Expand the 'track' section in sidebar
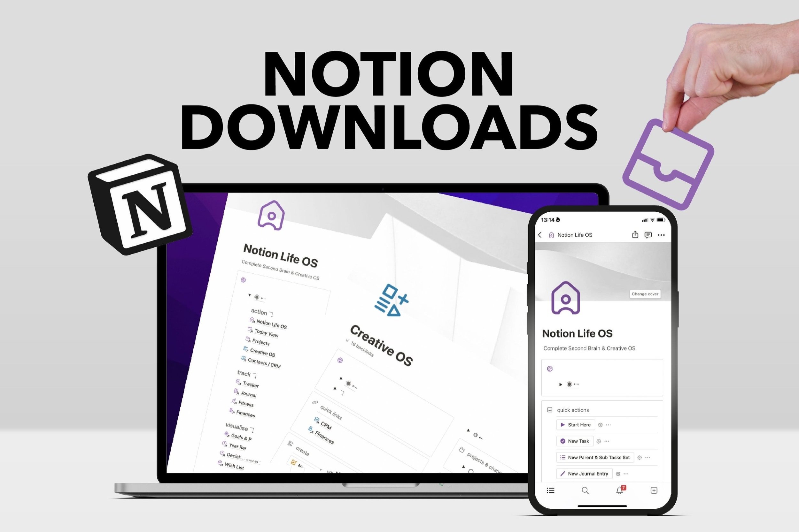The height and width of the screenshot is (532, 799). point(248,374)
